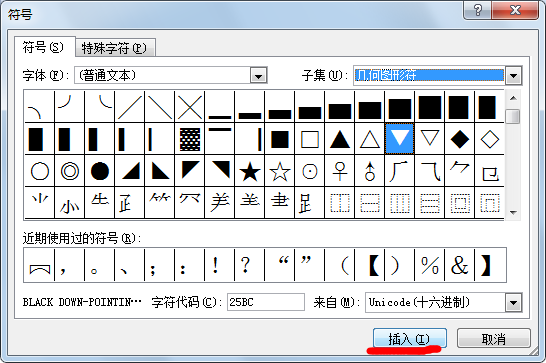
Task: Select the white up-pointing triangle symbol
Action: [369, 139]
